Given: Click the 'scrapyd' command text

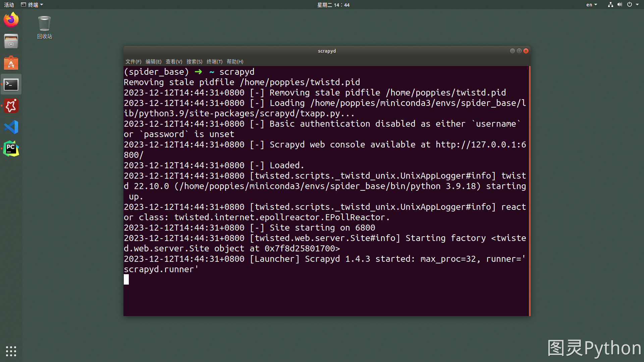Looking at the screenshot, I should (237, 72).
